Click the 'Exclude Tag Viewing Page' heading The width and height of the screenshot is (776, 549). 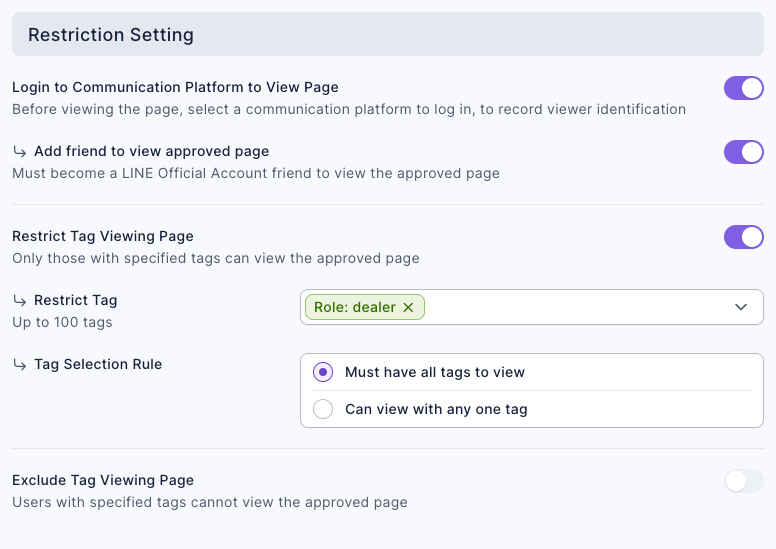coord(103,480)
